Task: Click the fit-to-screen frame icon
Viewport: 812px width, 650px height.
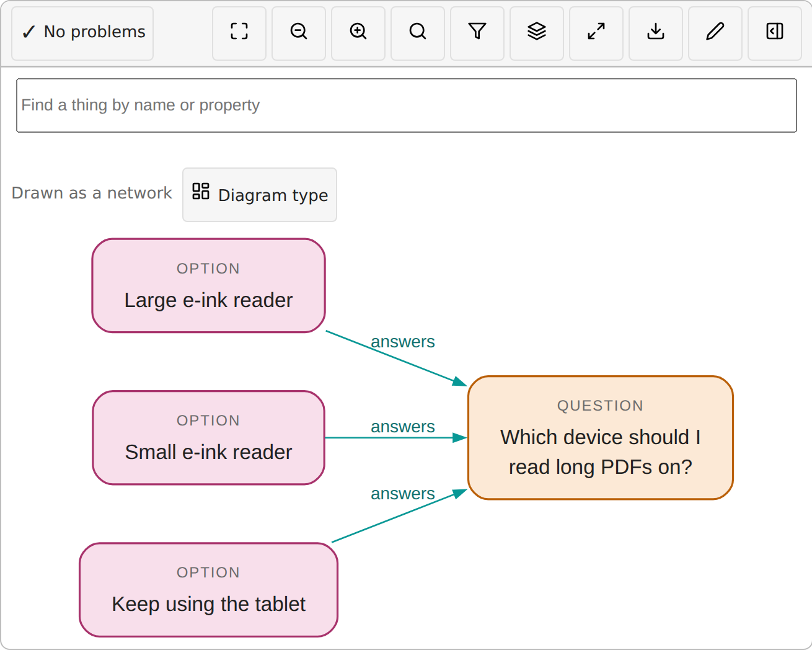Action: pos(239,33)
